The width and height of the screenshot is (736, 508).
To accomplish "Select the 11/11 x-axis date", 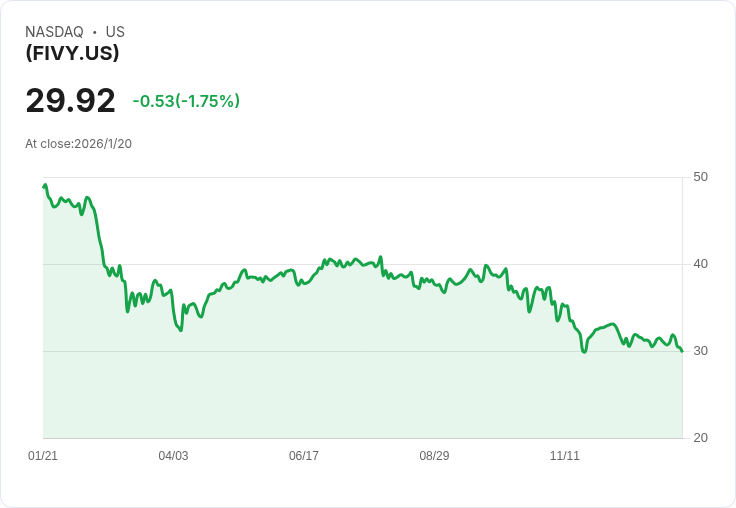I will point(565,455).
